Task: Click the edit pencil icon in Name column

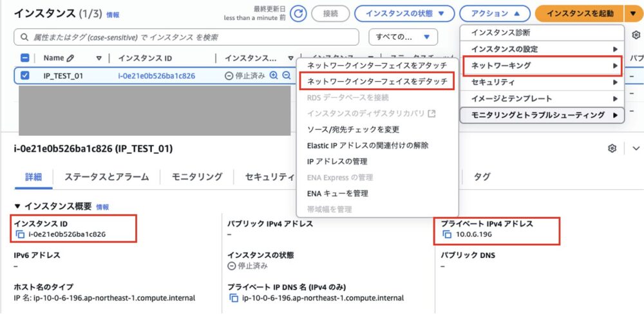Action: click(70, 58)
